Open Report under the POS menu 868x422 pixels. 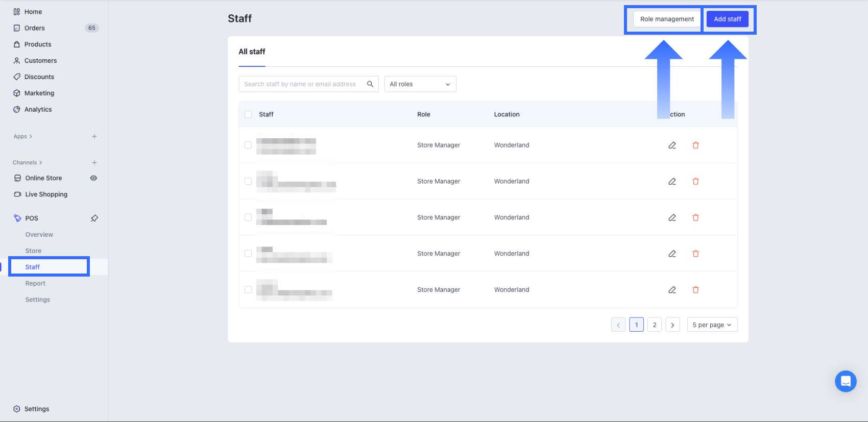tap(35, 284)
